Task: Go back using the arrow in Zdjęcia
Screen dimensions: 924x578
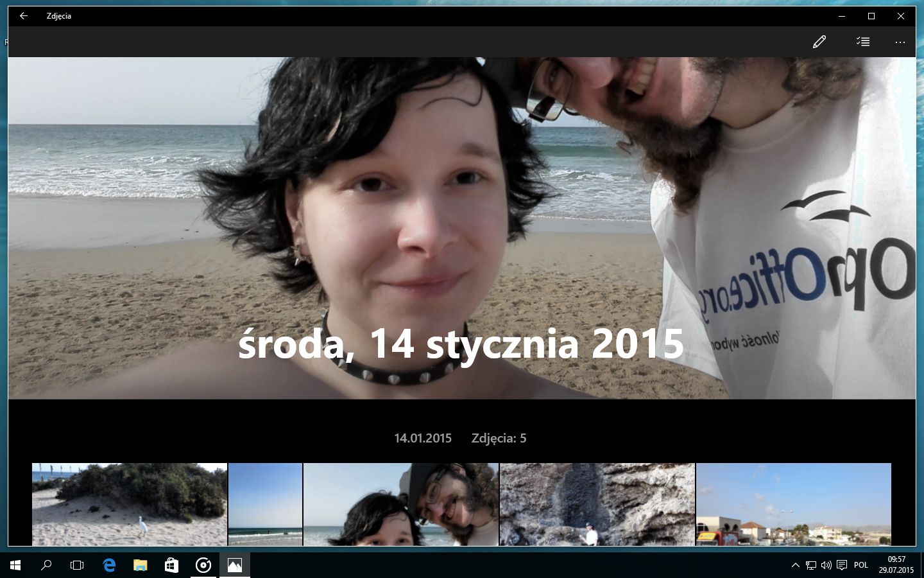Action: pyautogui.click(x=24, y=16)
